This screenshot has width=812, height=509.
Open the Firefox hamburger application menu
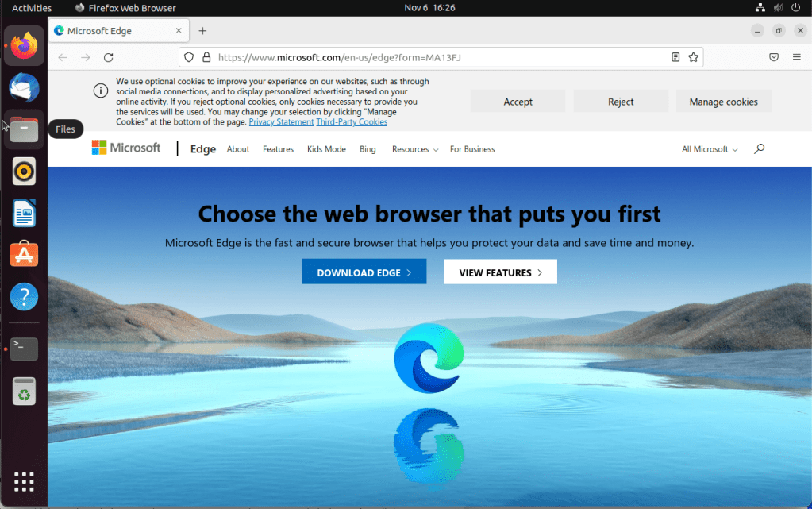point(796,57)
